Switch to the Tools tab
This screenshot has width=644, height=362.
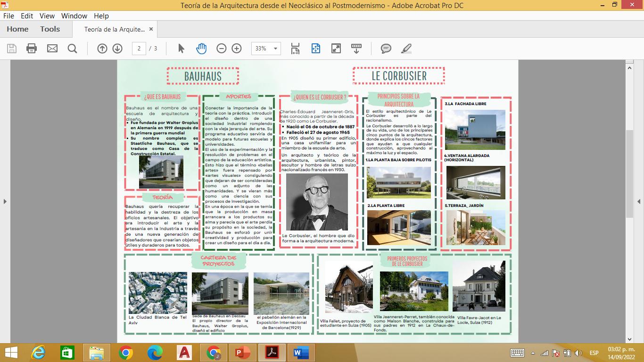50,29
